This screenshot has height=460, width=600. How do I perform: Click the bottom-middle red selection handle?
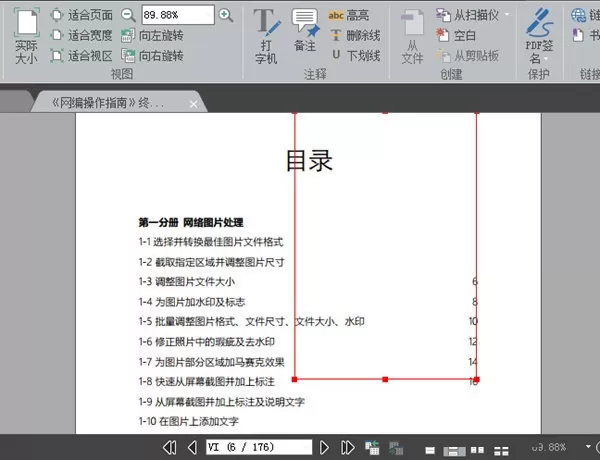tap(385, 379)
